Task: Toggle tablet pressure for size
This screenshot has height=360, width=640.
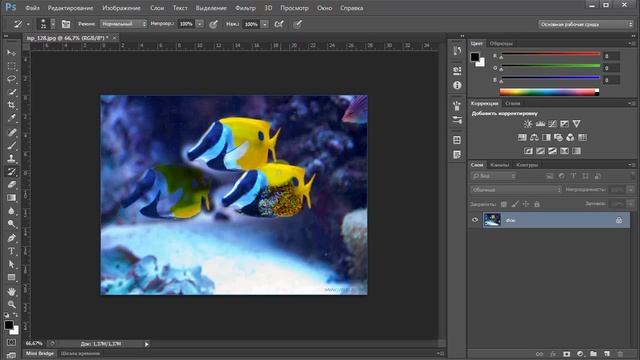Action: (x=298, y=24)
